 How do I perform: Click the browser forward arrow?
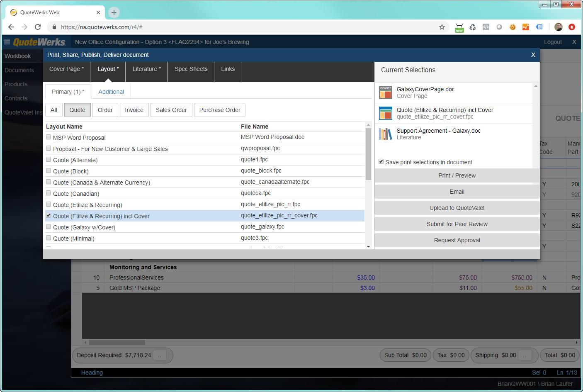click(x=24, y=27)
